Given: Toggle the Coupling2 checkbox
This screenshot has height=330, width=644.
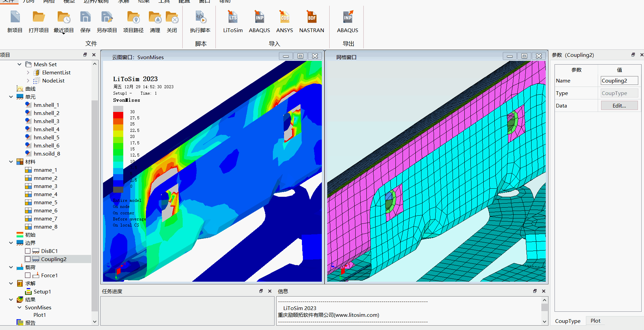Looking at the screenshot, I should pyautogui.click(x=28, y=259).
